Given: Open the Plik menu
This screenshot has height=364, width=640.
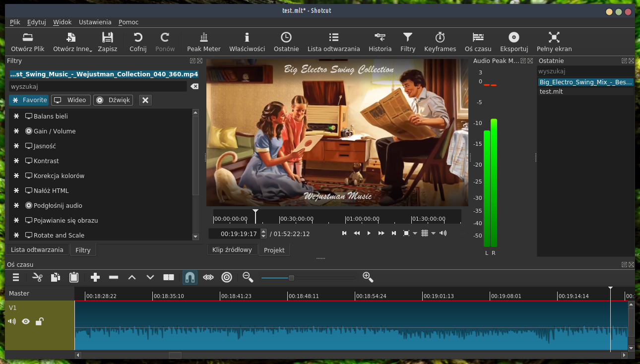Looking at the screenshot, I should [x=15, y=22].
